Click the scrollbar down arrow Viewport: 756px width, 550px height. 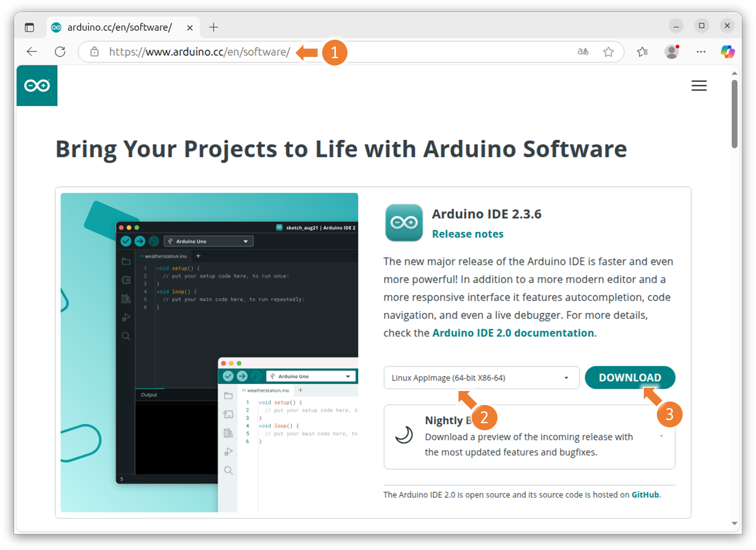click(x=734, y=523)
